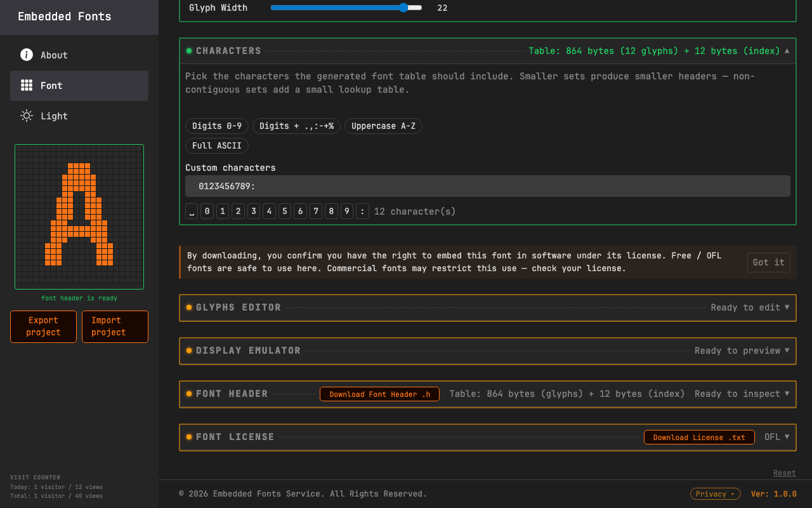Dismiss license notice with Got it
This screenshot has width=812, height=508.
[769, 262]
